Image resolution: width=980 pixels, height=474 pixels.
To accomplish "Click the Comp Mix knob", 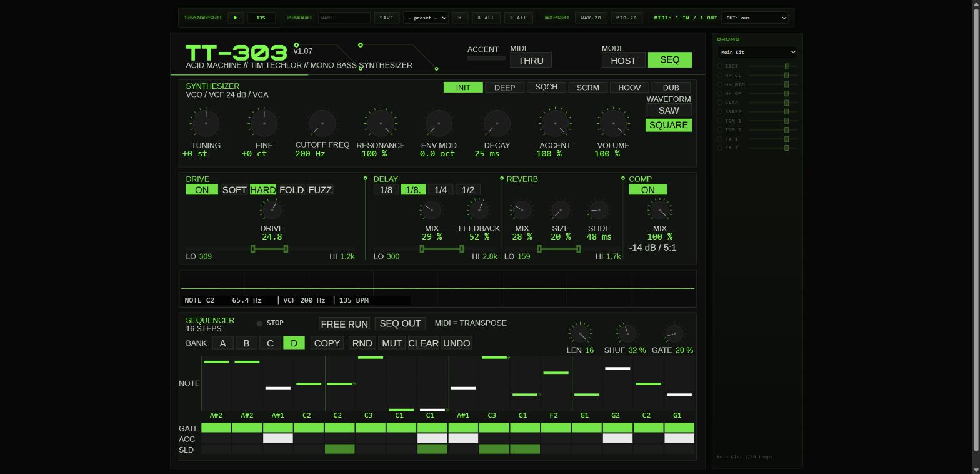I will click(x=659, y=210).
